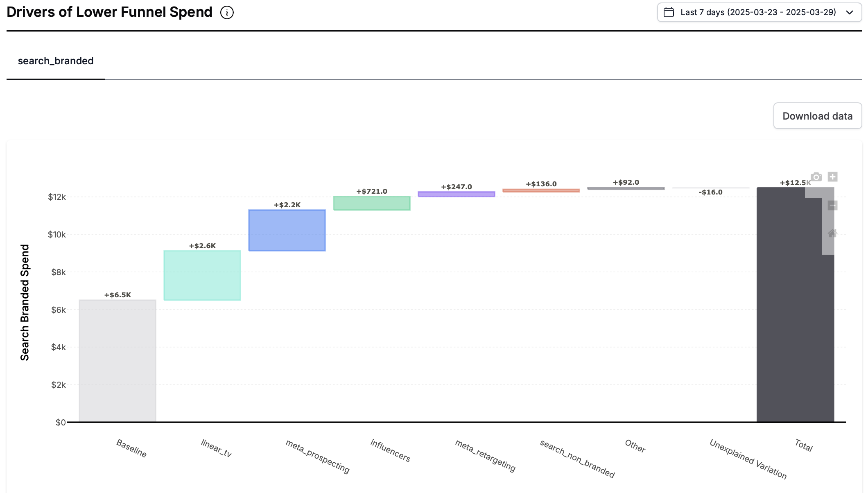This screenshot has height=493, width=868.
Task: Click the search_non_branded bar showing +$136.0
Action: (540, 190)
